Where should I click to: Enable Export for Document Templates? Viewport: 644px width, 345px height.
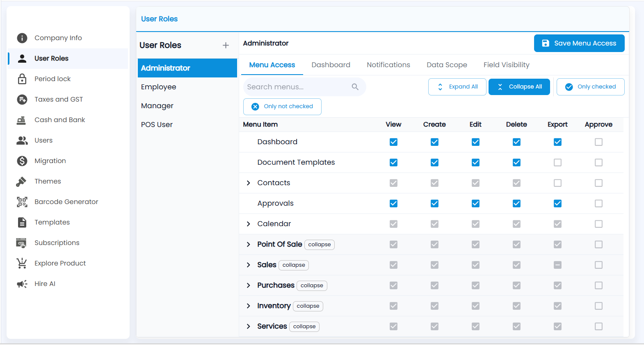point(557,163)
